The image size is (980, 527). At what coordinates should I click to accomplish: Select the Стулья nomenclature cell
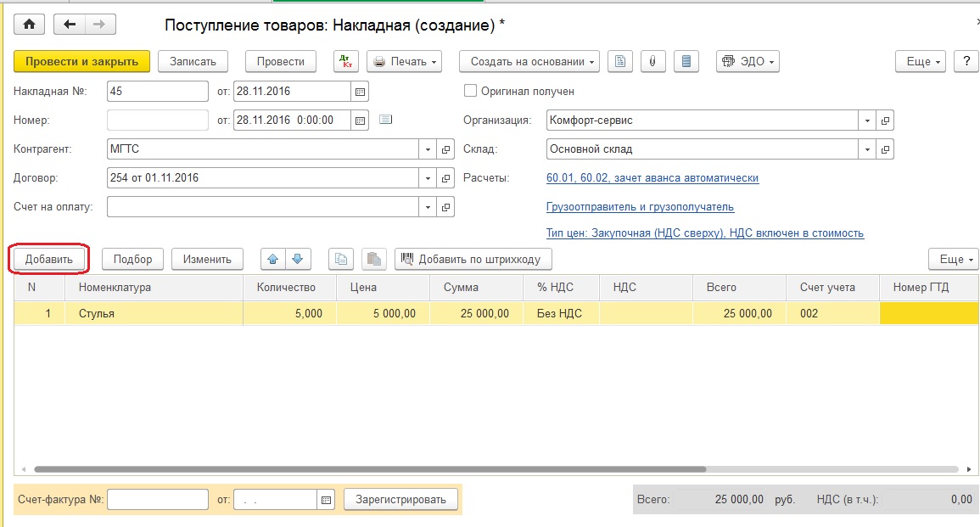coord(154,313)
